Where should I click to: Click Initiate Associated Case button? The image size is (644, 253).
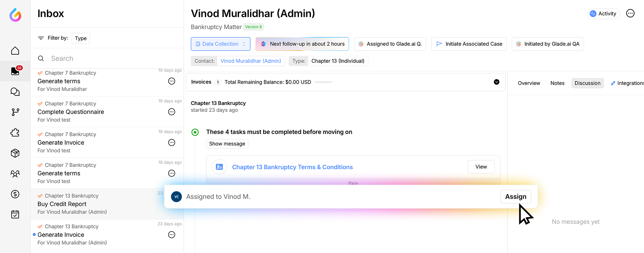click(x=469, y=44)
